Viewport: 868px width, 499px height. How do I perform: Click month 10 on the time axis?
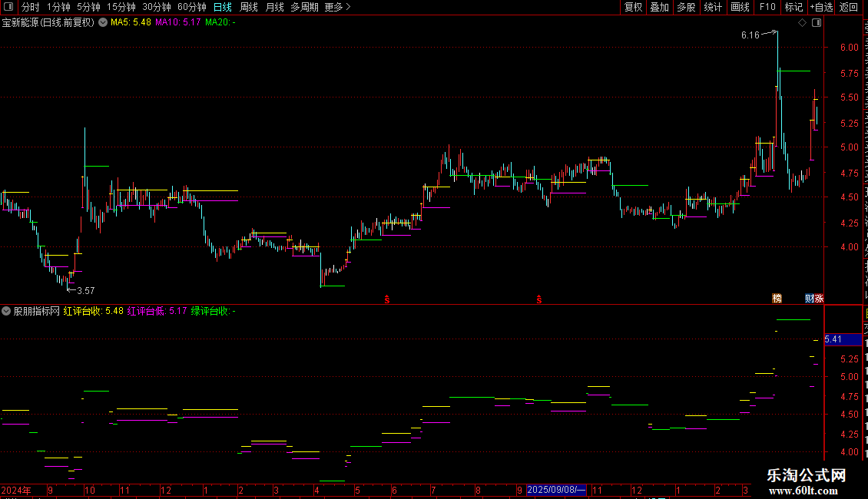[x=90, y=490]
